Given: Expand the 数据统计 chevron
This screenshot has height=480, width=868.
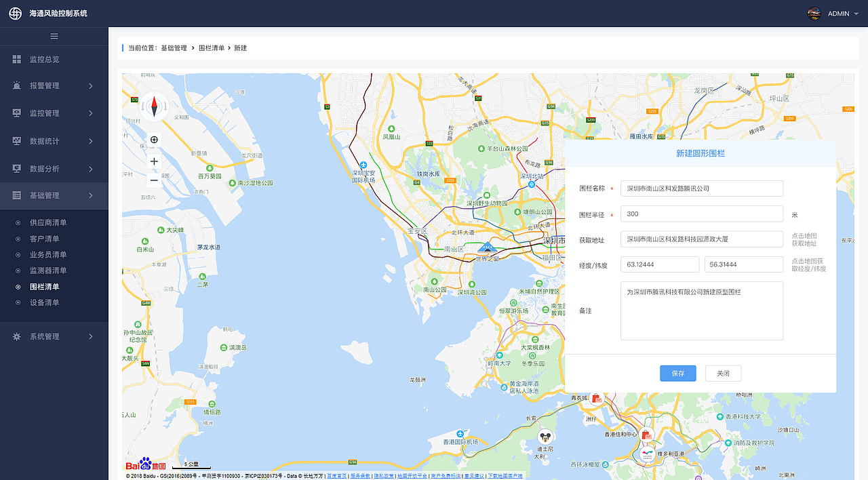Looking at the screenshot, I should pyautogui.click(x=91, y=141).
